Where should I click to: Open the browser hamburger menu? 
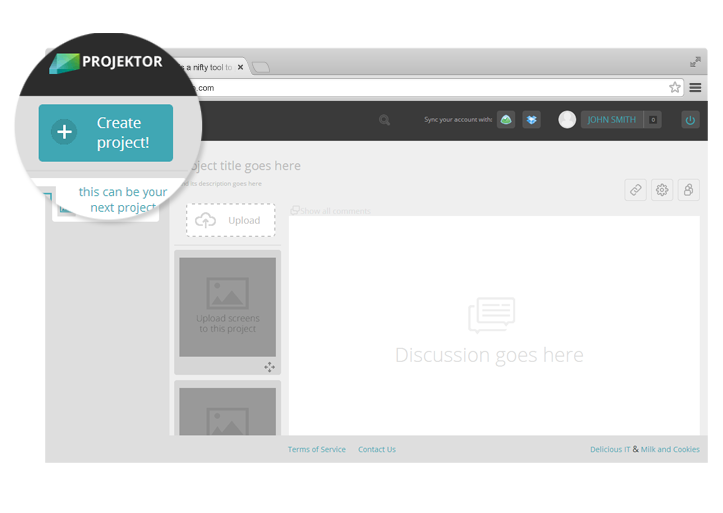(695, 87)
